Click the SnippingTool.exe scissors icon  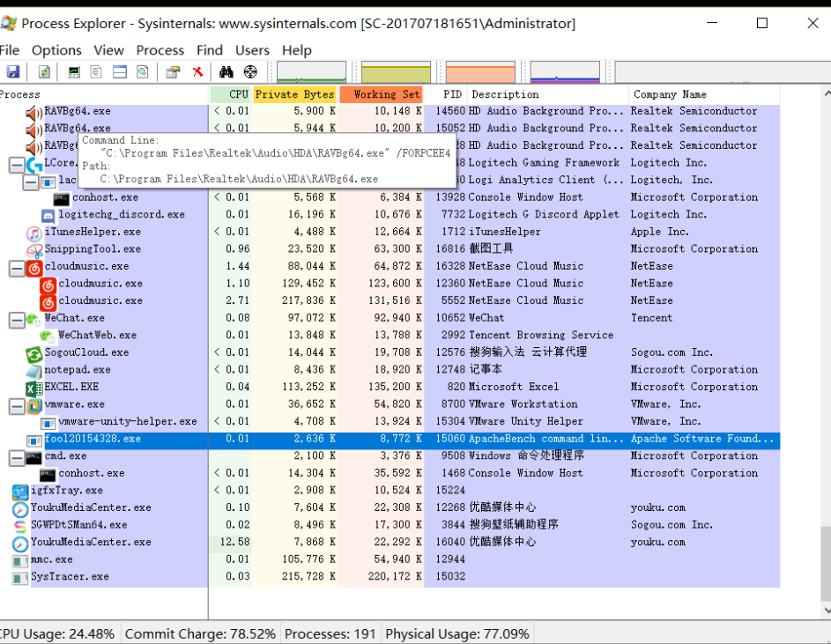(x=33, y=249)
